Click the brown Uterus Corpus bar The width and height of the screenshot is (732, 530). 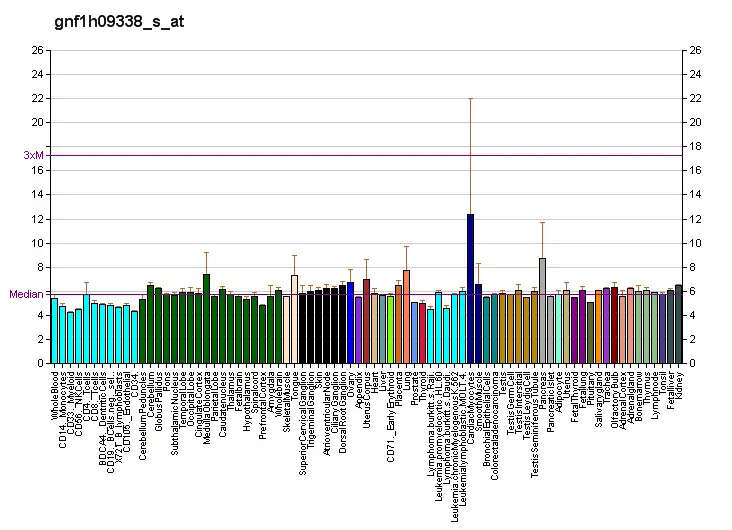[x=366, y=321]
